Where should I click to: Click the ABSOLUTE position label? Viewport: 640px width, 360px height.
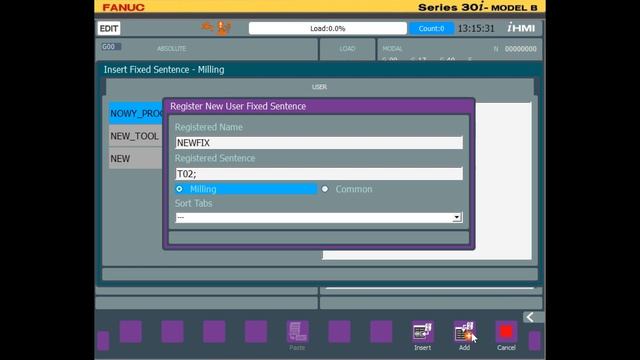pyautogui.click(x=172, y=49)
